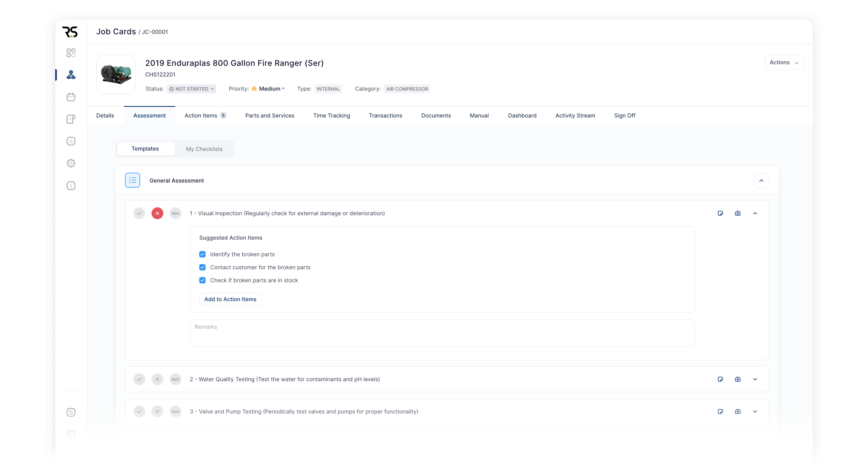Open the Actions dropdown
Image resolution: width=868 pixels, height=475 pixels.
pos(784,62)
